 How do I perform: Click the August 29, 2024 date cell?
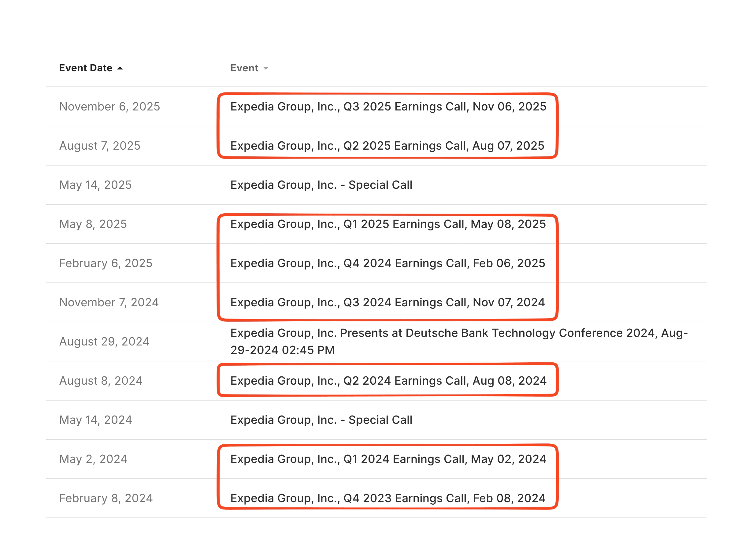tap(104, 342)
